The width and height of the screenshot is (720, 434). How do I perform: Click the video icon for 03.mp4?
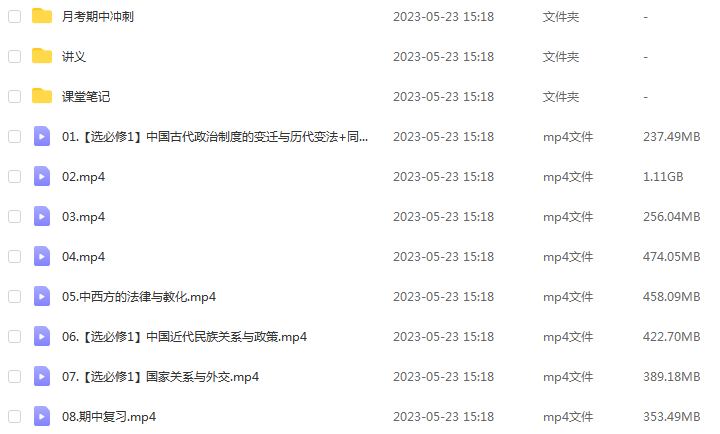pos(42,216)
